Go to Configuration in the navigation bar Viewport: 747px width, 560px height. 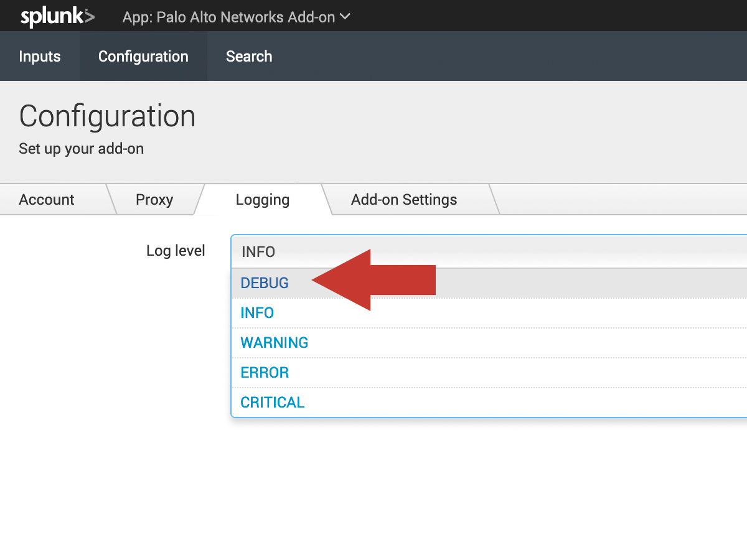[143, 57]
